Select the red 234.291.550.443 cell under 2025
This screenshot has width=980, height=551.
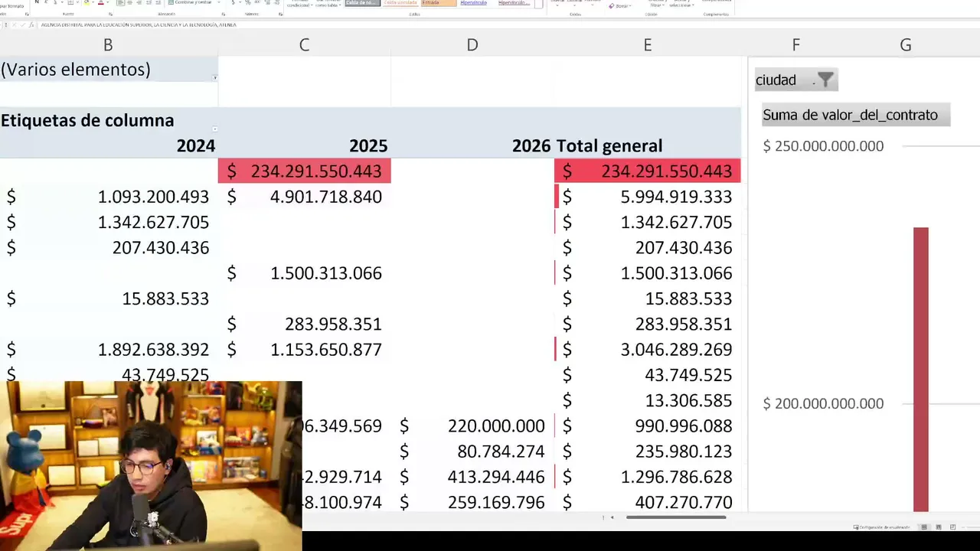304,171
